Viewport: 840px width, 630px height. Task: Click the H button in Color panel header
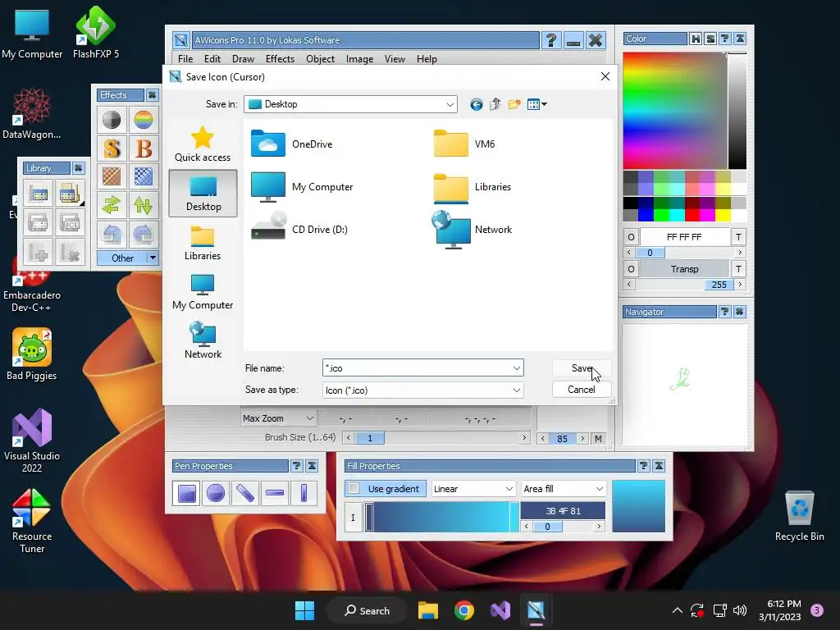click(696, 39)
